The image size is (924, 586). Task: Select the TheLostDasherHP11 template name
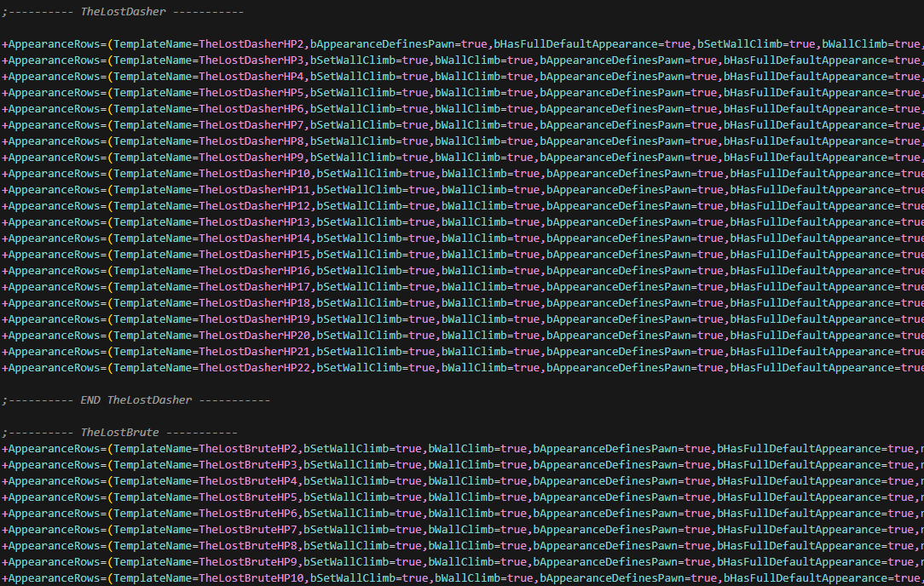(255, 190)
